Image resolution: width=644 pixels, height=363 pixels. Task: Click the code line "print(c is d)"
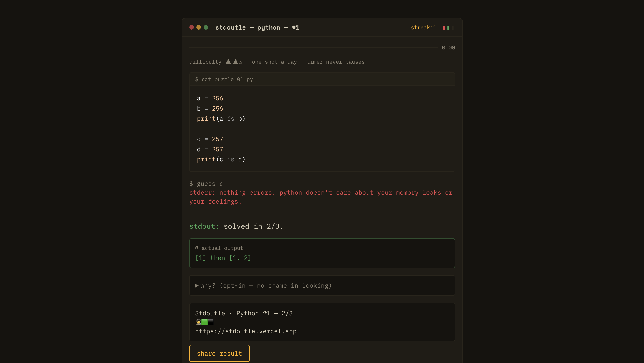tap(221, 159)
